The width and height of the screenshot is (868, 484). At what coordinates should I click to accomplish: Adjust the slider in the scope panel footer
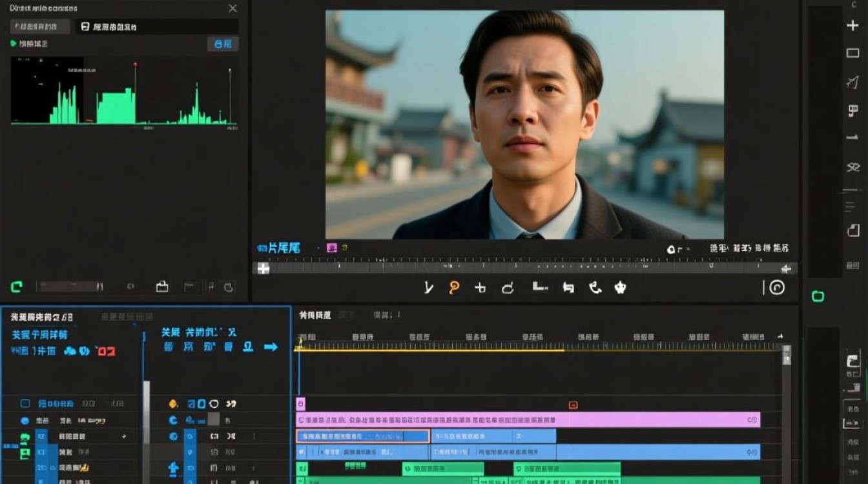[71, 287]
